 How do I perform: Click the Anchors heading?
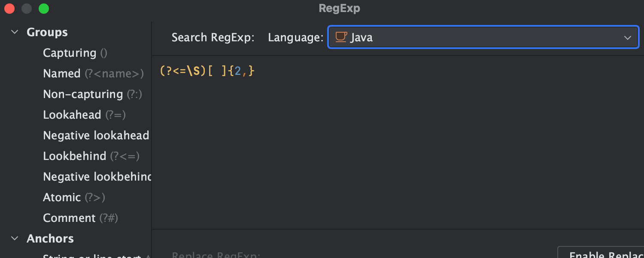click(50, 238)
